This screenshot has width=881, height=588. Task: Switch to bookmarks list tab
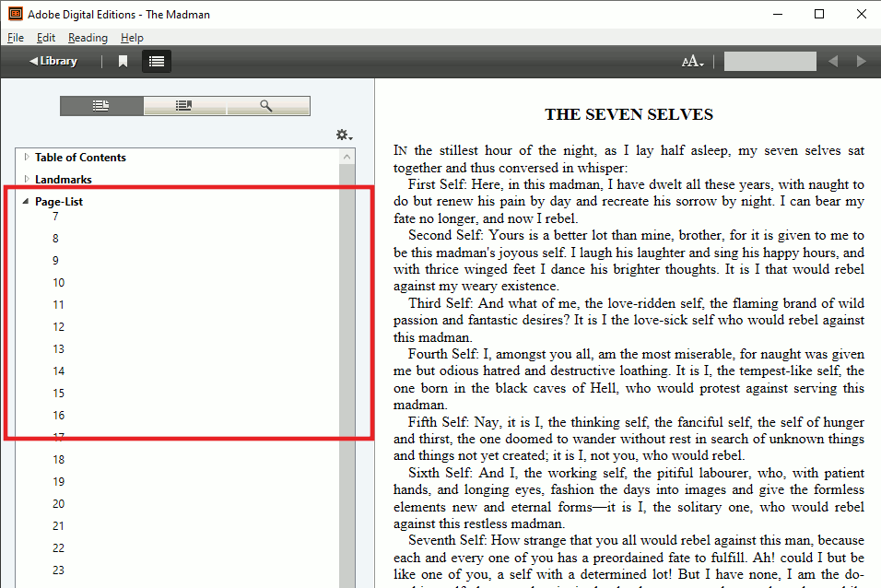tap(183, 106)
